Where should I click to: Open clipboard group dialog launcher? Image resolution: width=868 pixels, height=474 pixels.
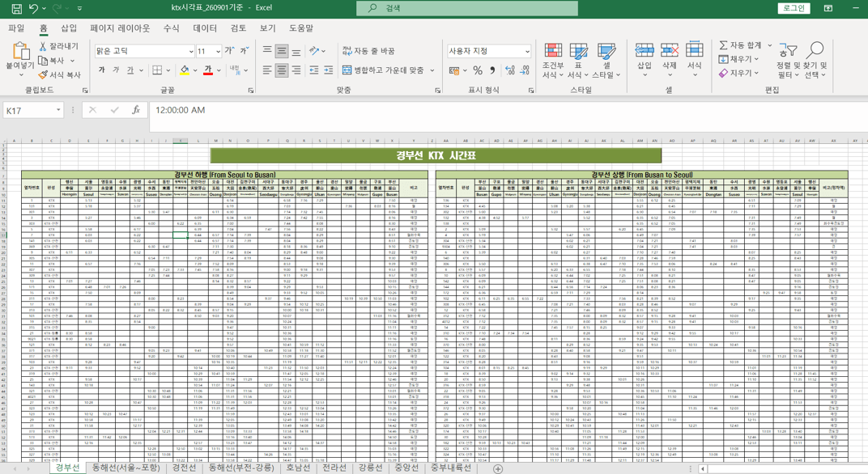click(x=85, y=90)
